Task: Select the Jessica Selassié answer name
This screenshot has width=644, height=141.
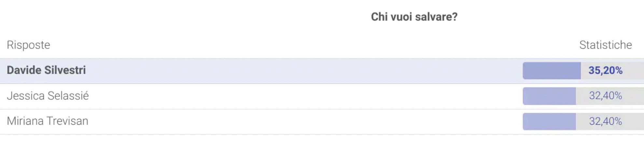Action: pos(48,96)
